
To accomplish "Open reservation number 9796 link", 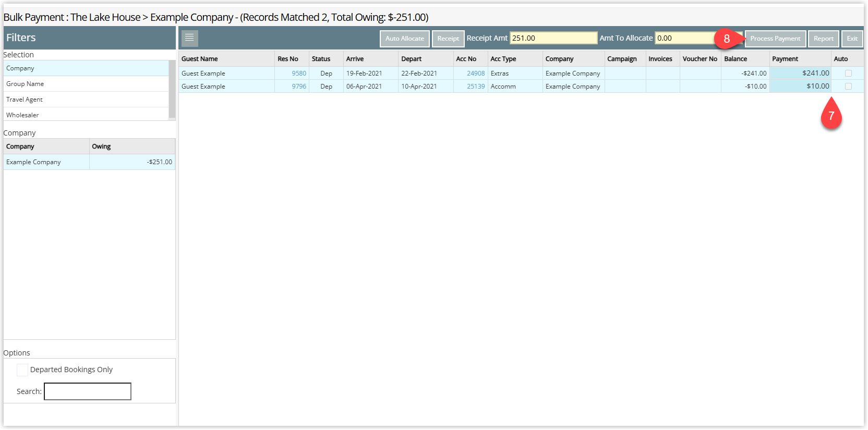I will click(299, 87).
